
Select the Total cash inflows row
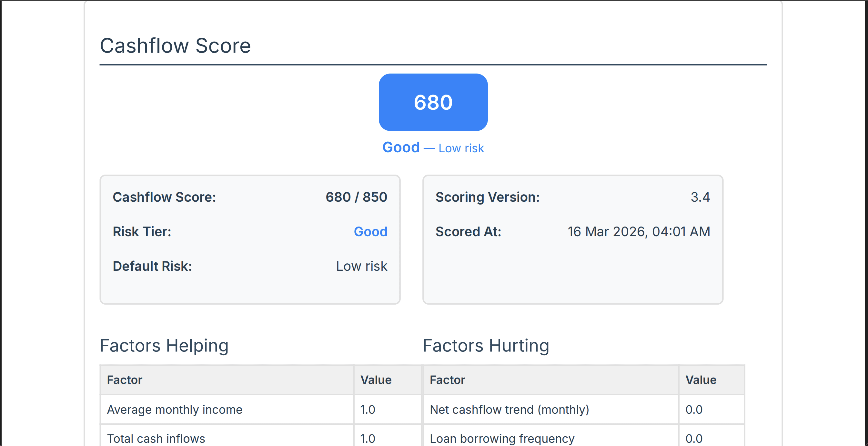click(156, 439)
